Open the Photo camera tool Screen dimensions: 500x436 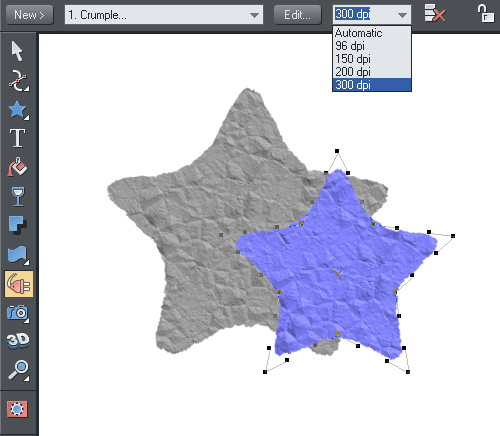coord(18,313)
